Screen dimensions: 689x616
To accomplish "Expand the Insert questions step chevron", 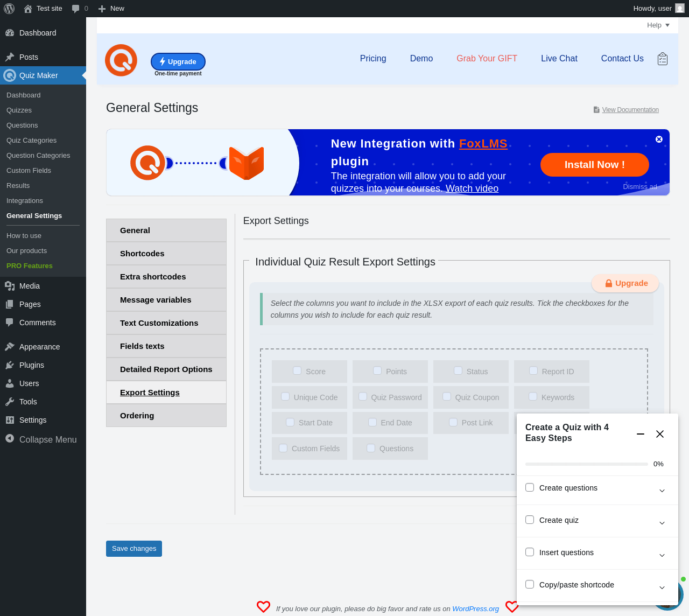I will click(662, 555).
